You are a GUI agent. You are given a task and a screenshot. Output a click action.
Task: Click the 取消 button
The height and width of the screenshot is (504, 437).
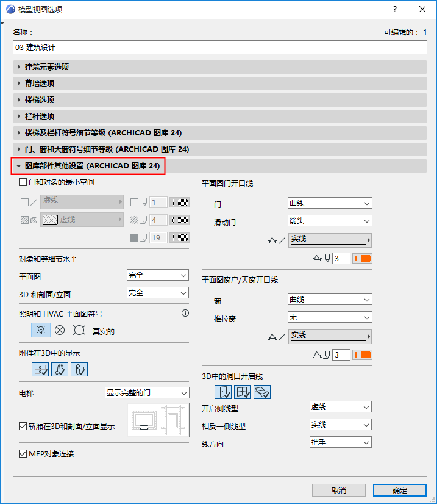(x=339, y=490)
